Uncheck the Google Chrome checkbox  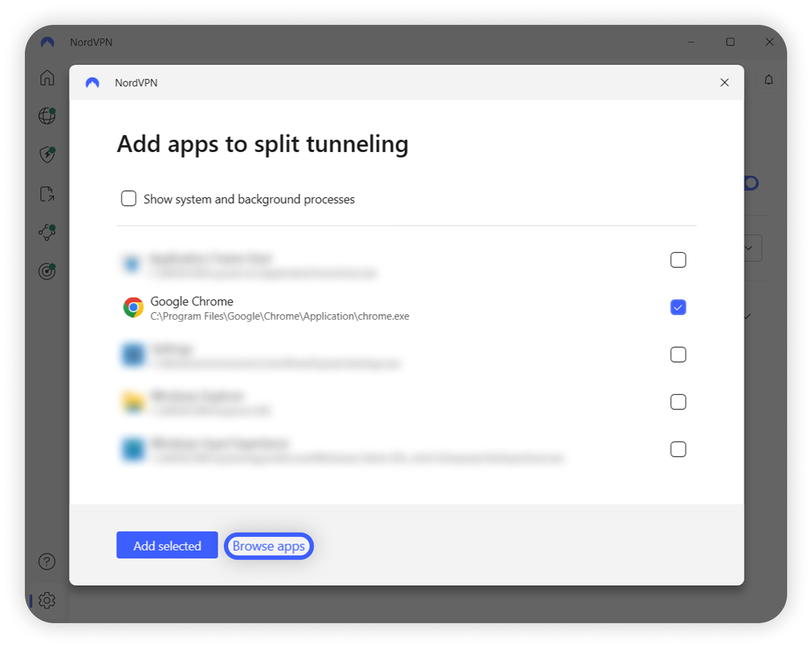click(x=678, y=307)
